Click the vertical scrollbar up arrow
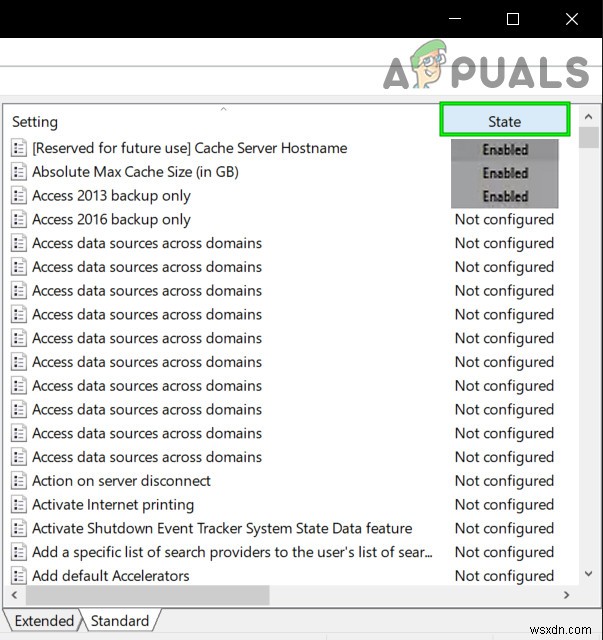Image resolution: width=603 pixels, height=640 pixels. click(x=588, y=117)
